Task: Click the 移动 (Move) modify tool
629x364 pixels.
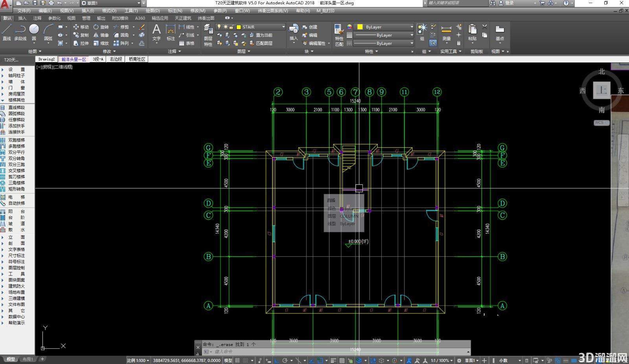Action: pos(81,27)
